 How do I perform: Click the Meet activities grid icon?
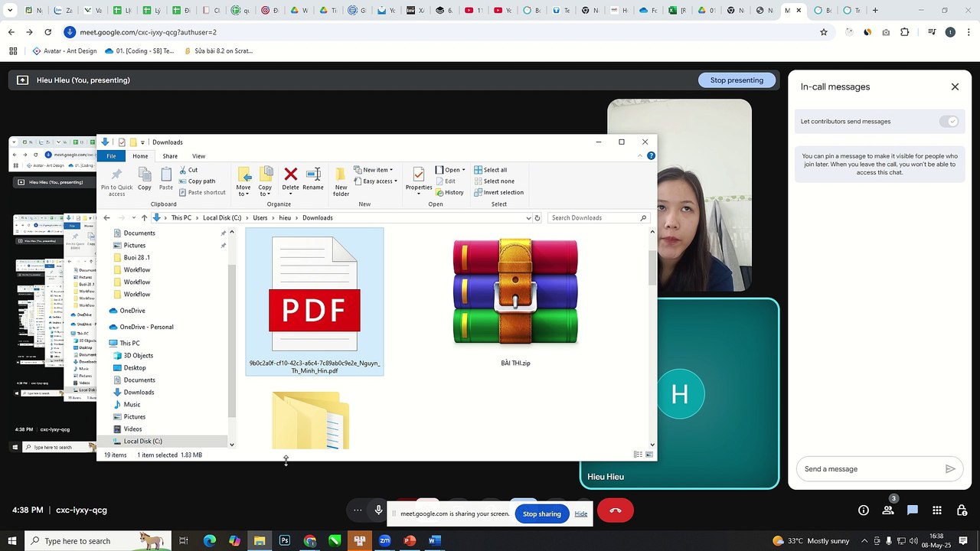coord(936,510)
